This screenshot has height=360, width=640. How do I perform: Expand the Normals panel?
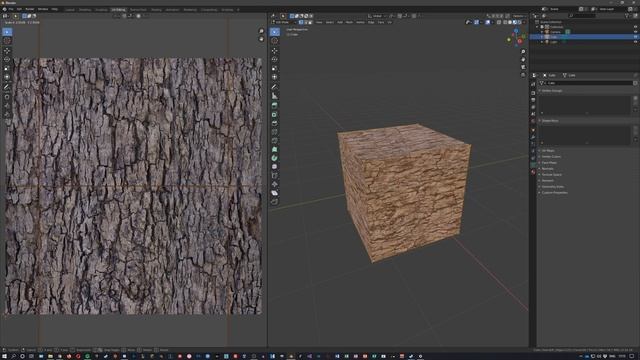[x=547, y=169]
